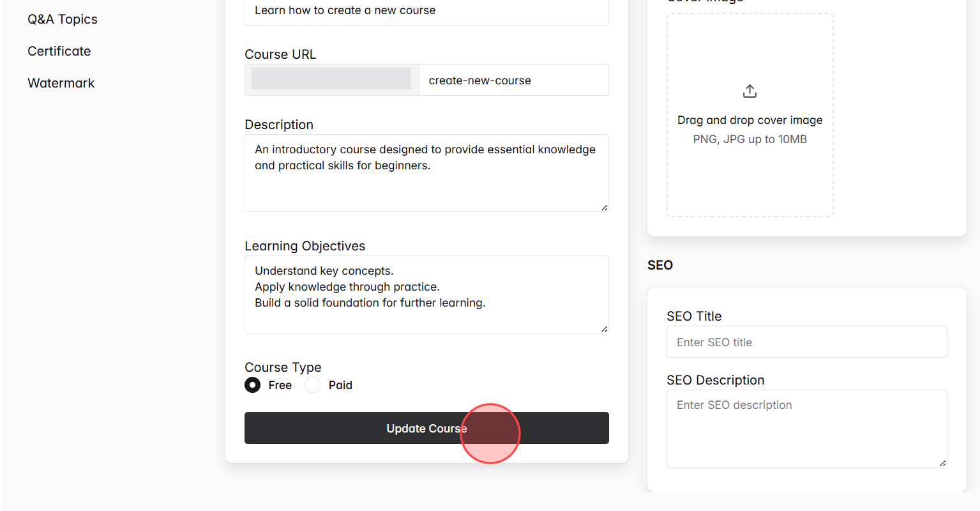Click the Learning Objectives resize grip
Viewport: 980px width, 511px height.
pos(603,328)
